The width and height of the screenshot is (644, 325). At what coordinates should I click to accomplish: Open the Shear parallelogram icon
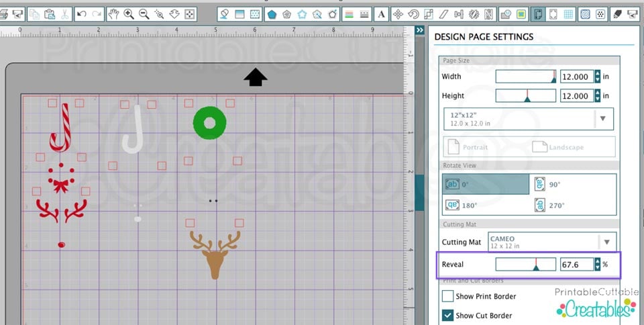click(443, 14)
